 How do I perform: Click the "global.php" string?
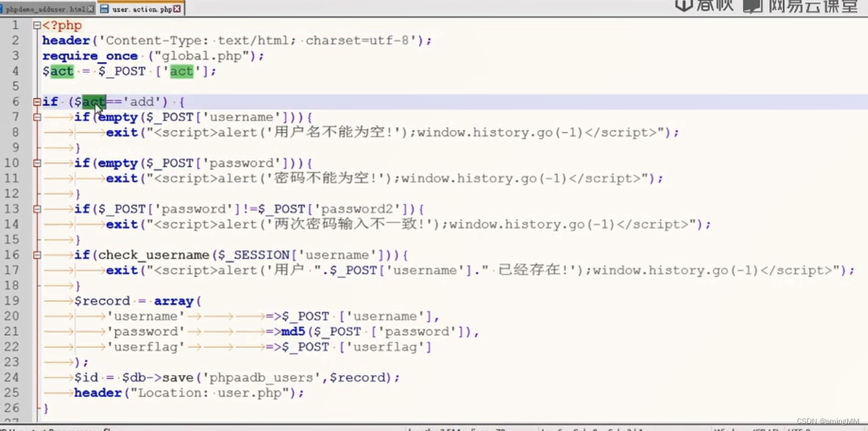click(201, 56)
